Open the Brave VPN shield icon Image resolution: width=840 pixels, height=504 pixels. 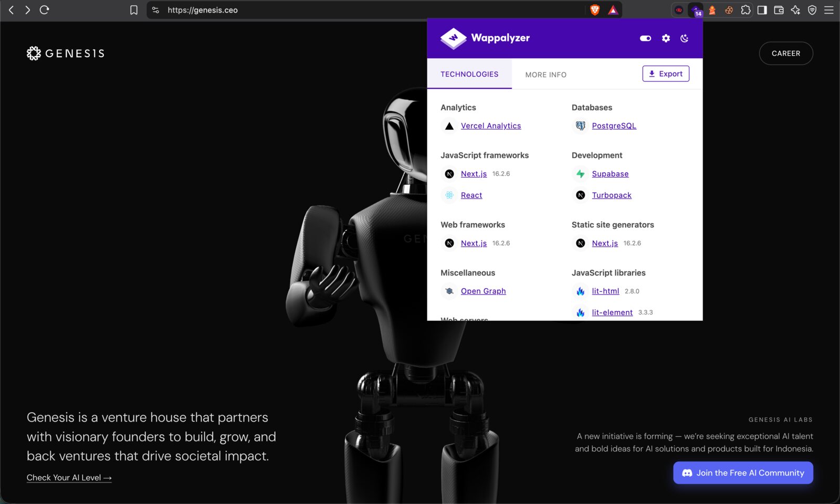[812, 10]
